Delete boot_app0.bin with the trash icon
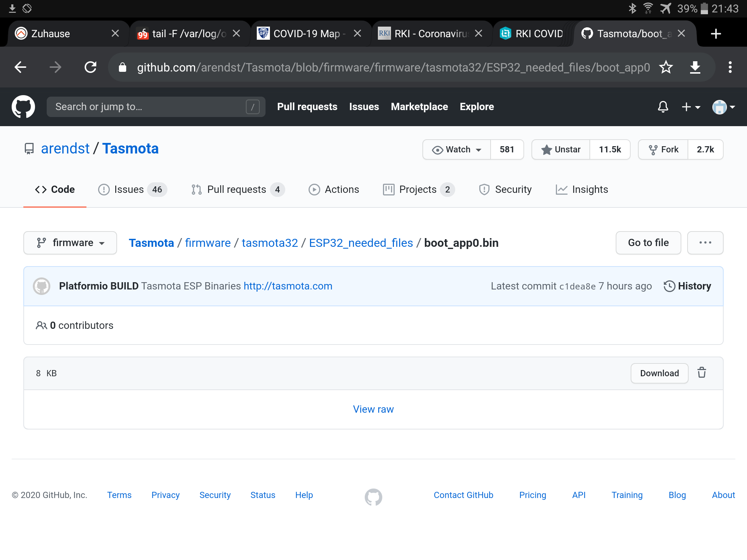 [x=701, y=373]
